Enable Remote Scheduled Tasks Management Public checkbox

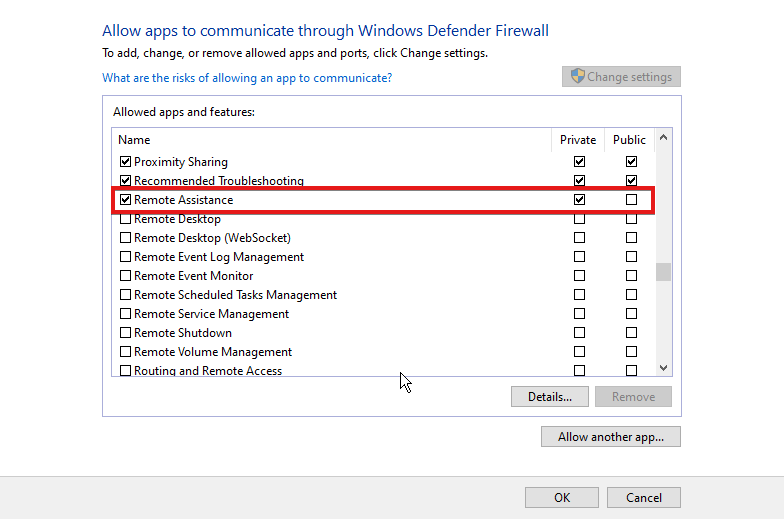(632, 294)
